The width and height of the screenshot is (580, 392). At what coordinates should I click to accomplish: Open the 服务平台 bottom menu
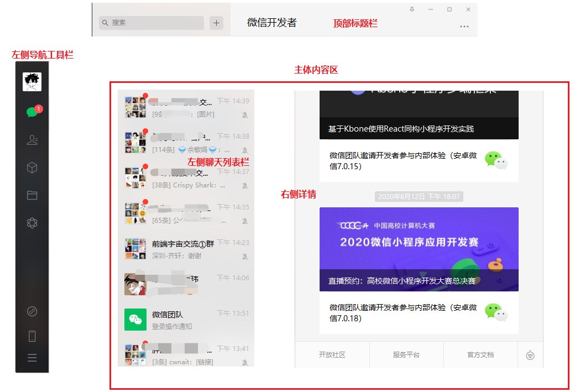point(406,355)
